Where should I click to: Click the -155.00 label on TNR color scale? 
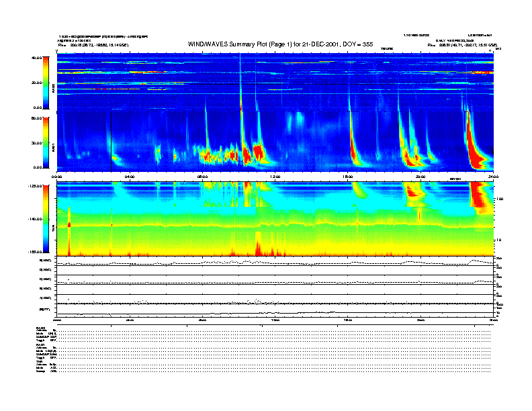tap(36, 252)
